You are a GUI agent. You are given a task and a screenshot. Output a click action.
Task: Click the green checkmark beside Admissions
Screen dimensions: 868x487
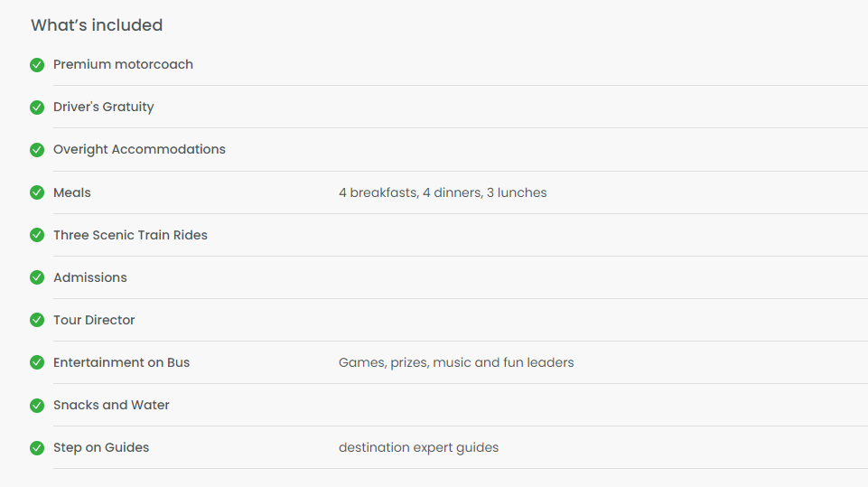coord(37,277)
